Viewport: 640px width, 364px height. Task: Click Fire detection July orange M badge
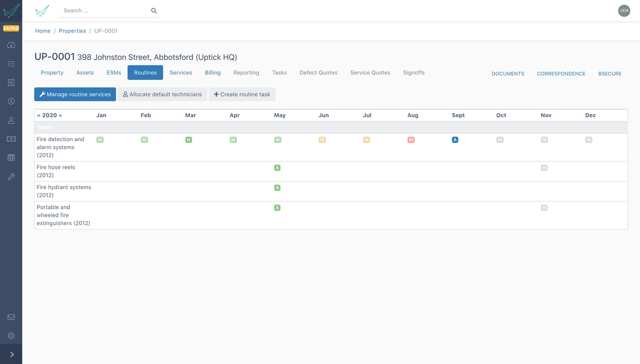tap(366, 140)
